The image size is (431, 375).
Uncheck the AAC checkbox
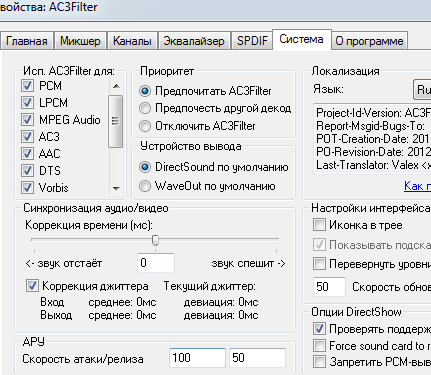pos(27,153)
